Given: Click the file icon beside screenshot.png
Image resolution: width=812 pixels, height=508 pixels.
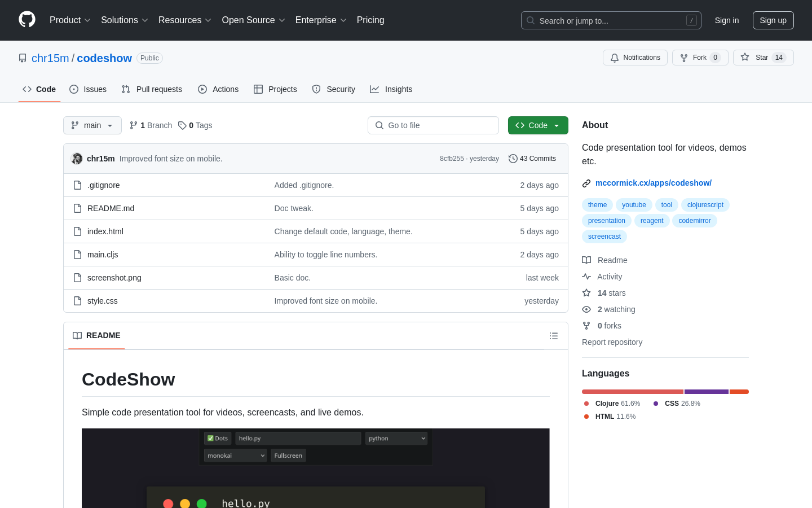Looking at the screenshot, I should [x=78, y=278].
